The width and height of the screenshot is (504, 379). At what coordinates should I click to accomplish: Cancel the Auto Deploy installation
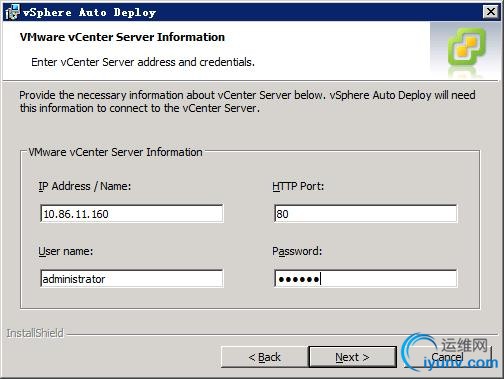coord(447,357)
